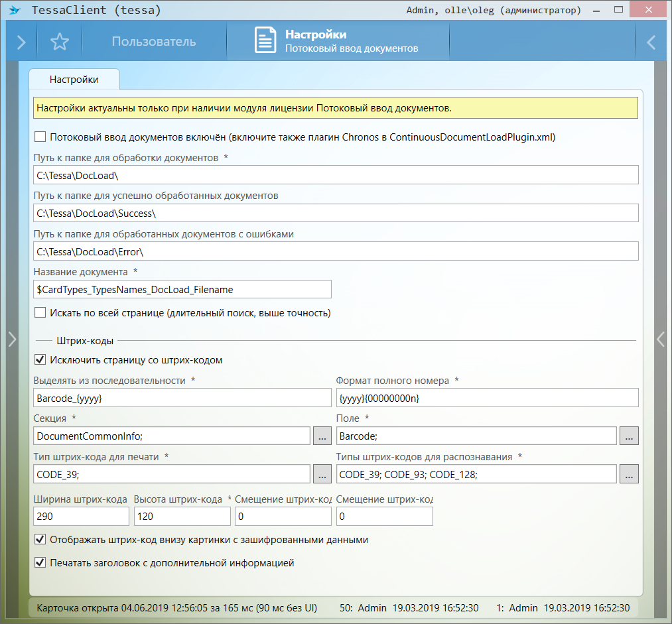Image resolution: width=672 pixels, height=624 pixels.
Task: Click the Настройки document icon in header
Action: pyautogui.click(x=265, y=40)
